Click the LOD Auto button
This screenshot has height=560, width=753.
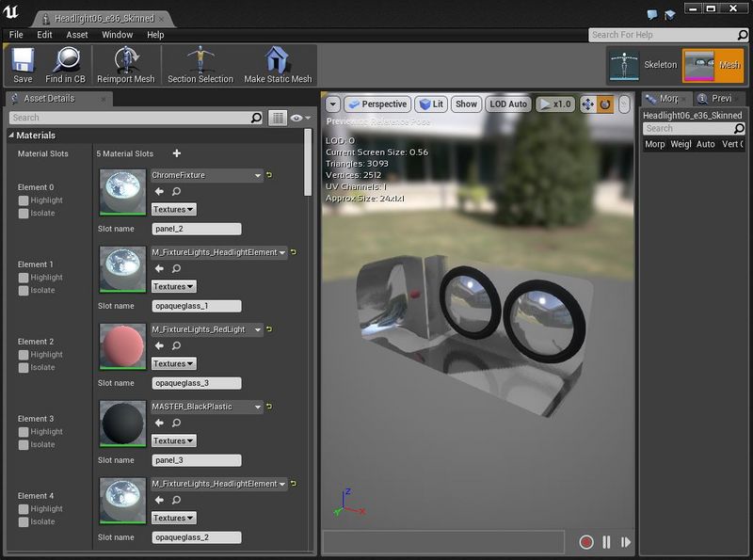click(508, 104)
